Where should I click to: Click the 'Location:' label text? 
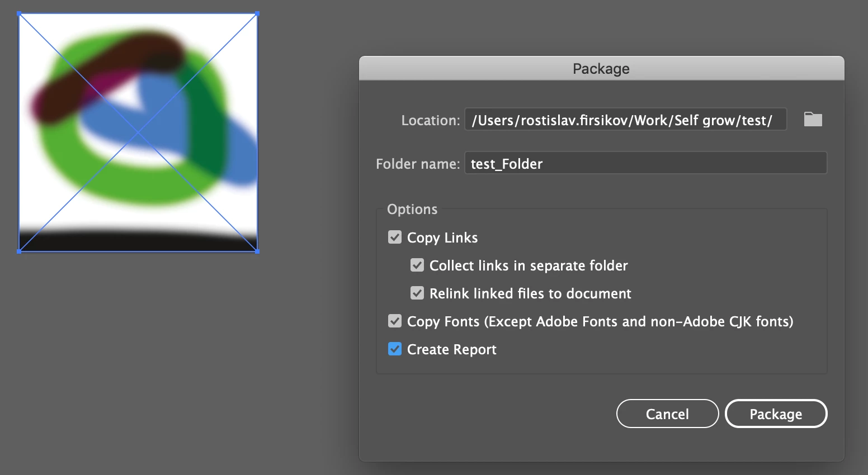tap(430, 120)
